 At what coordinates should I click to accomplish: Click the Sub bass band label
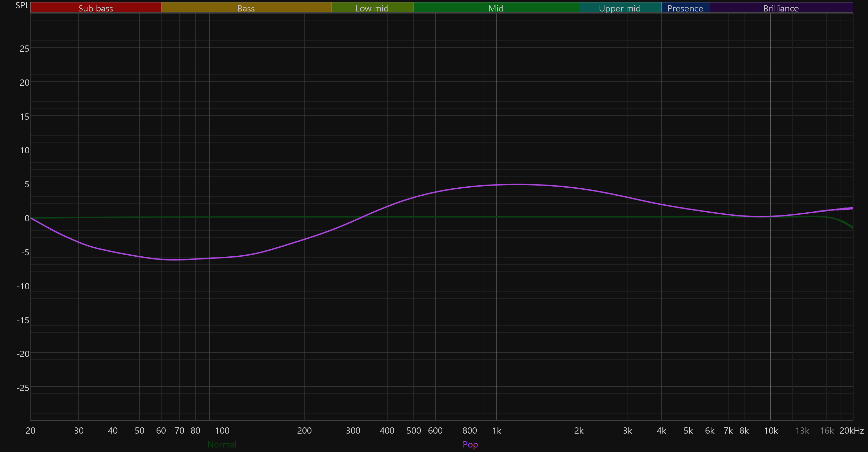click(95, 8)
